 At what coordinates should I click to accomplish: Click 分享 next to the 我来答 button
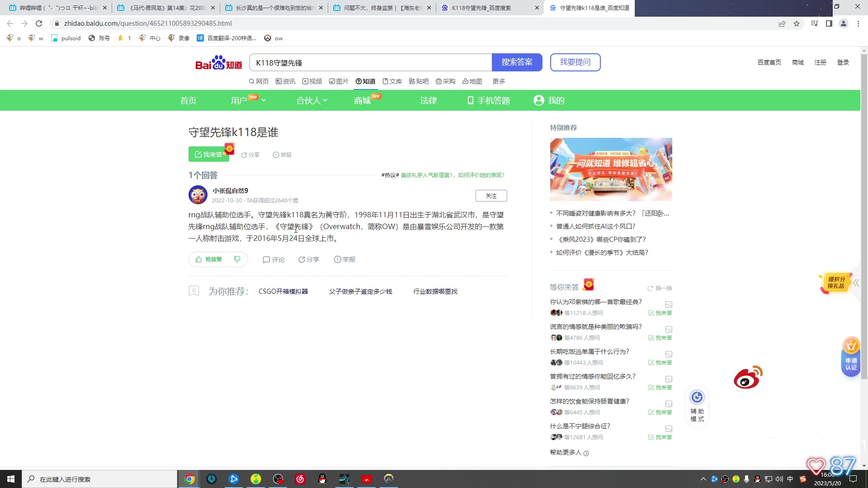(250, 155)
